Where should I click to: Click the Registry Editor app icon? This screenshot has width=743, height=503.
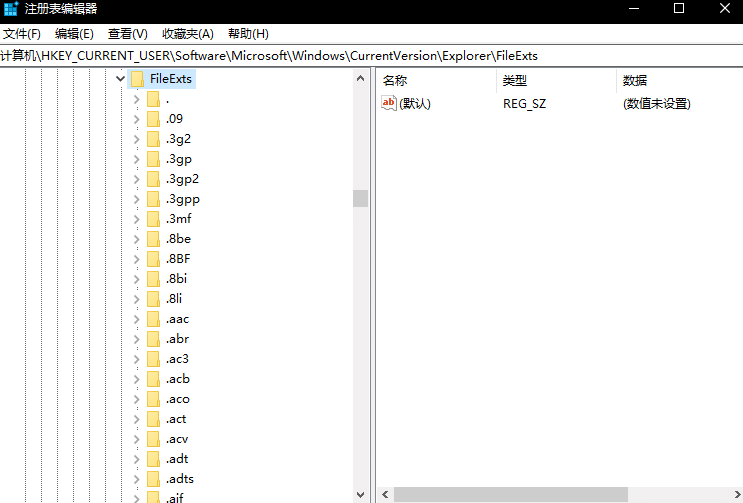(x=10, y=9)
